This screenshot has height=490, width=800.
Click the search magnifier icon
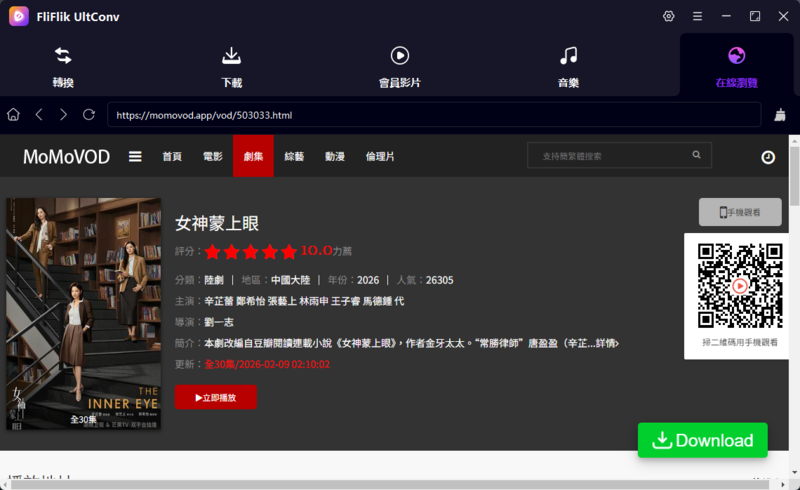[697, 156]
